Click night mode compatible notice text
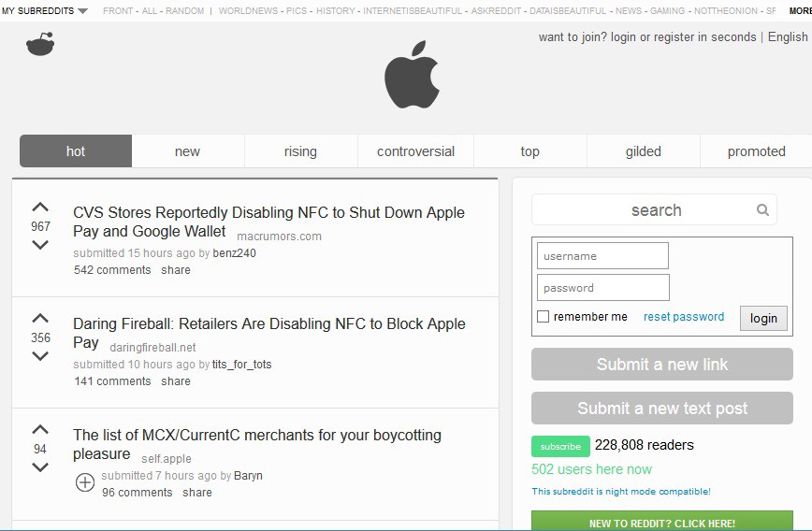 click(x=621, y=491)
